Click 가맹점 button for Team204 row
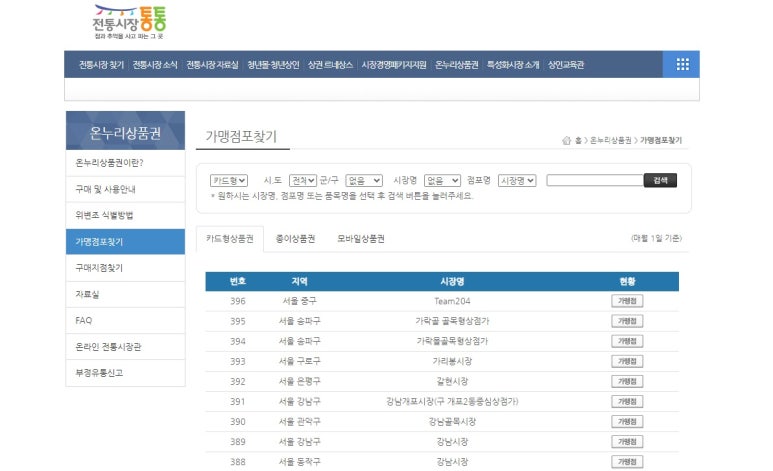The height and width of the screenshot is (471, 773). pyautogui.click(x=627, y=301)
